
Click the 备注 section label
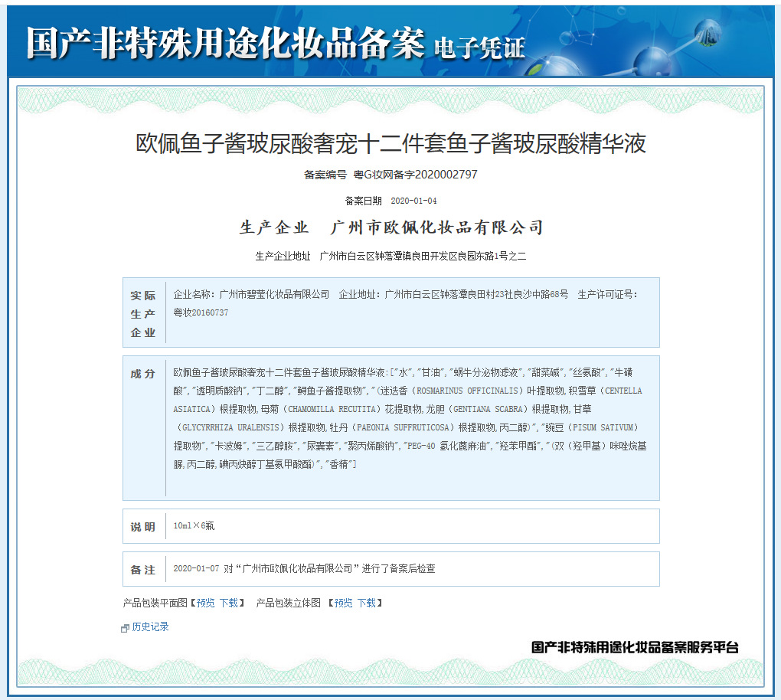pyautogui.click(x=143, y=570)
